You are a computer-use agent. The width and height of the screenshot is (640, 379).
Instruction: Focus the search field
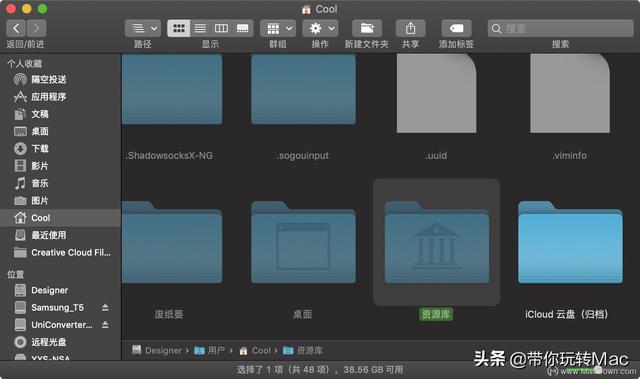(560, 29)
